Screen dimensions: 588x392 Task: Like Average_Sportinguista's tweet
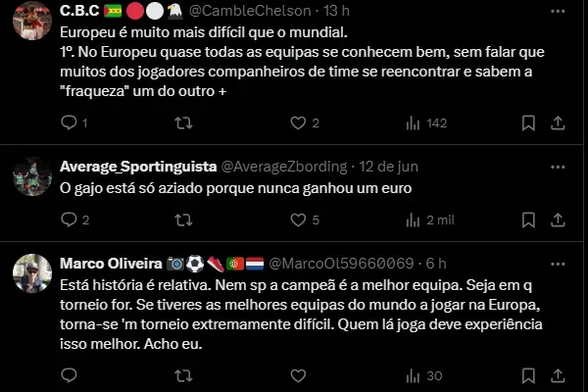[x=299, y=220]
